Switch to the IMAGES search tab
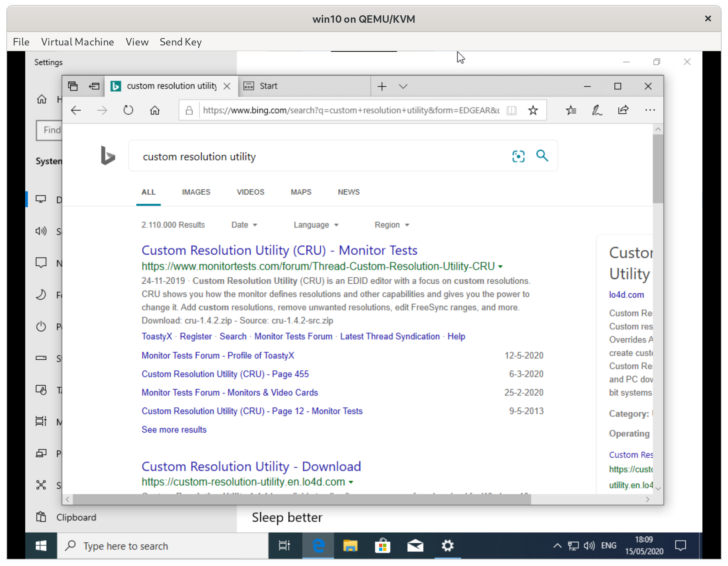This screenshot has height=566, width=728. point(196,192)
